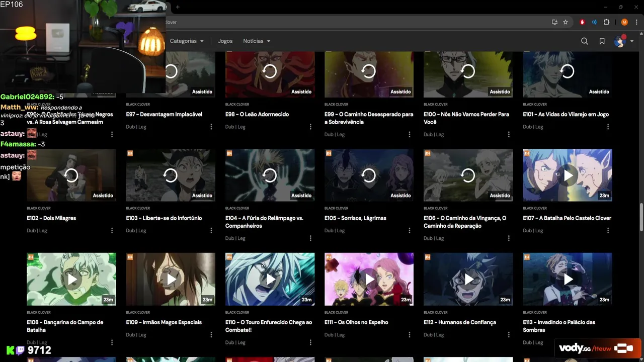
Task: Open more options for E97
Action: click(x=211, y=127)
